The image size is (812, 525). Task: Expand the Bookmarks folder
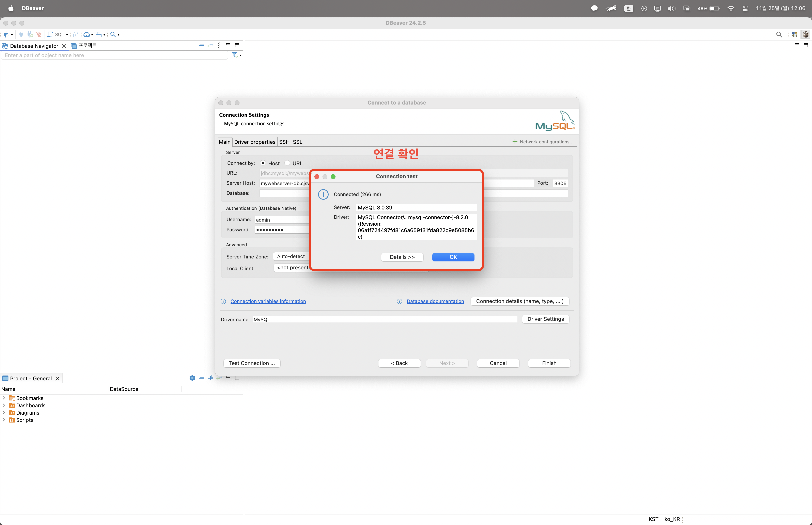[4, 398]
